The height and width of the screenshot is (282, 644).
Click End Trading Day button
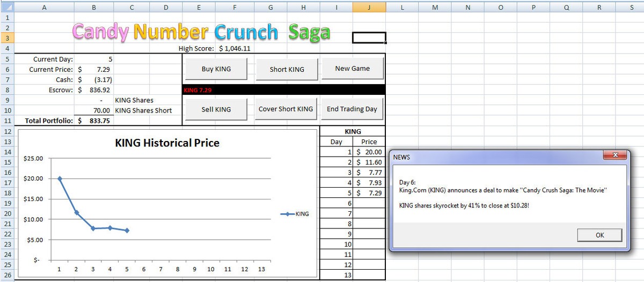tap(352, 109)
